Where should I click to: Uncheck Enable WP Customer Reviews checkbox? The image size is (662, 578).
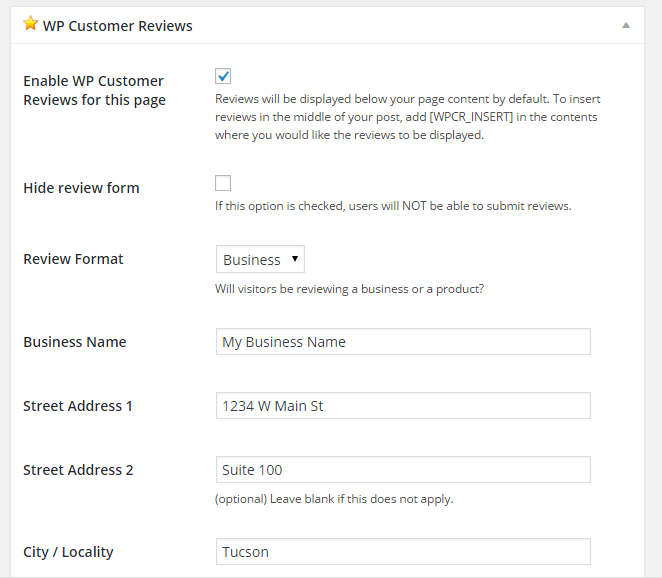223,76
